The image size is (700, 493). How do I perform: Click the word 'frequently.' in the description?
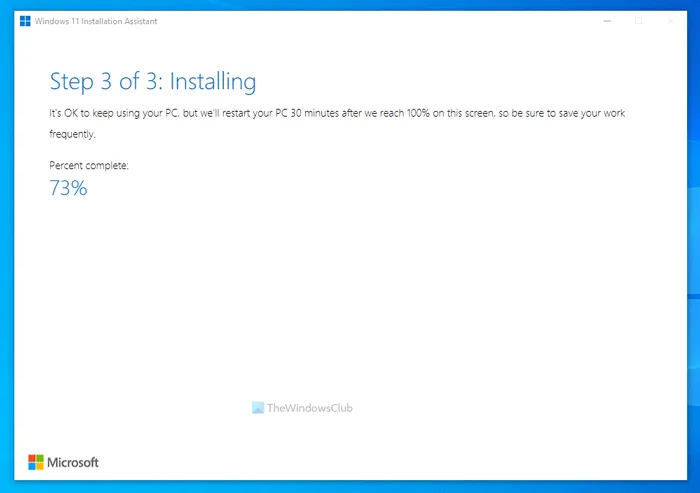72,133
